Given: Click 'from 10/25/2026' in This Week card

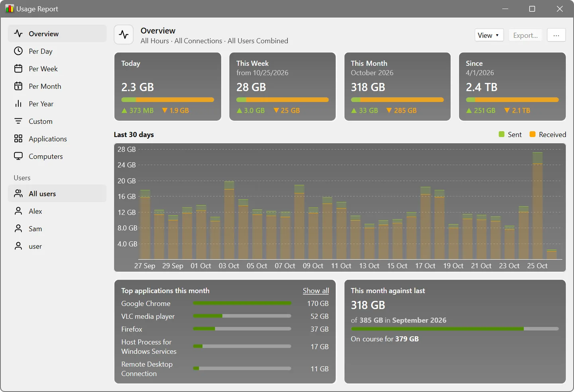Looking at the screenshot, I should tap(262, 73).
